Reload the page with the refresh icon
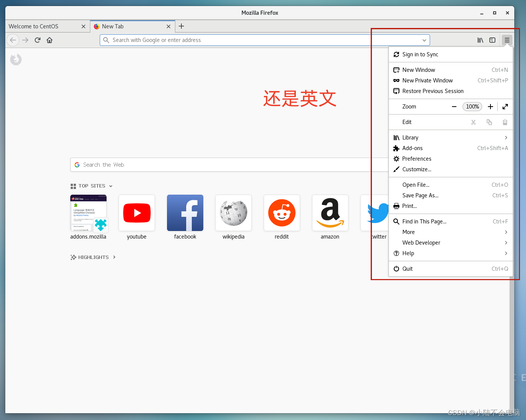Screen dimensions: 526x420 tap(37, 40)
